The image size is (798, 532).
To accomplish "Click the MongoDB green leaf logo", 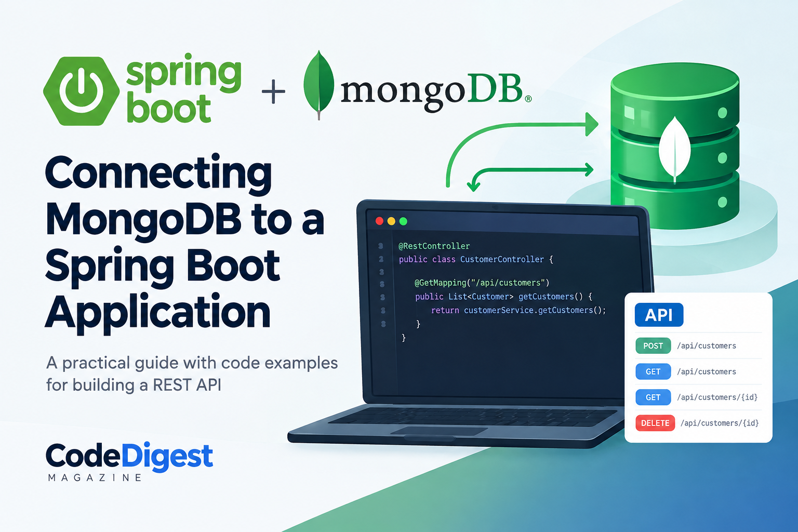I will coord(318,84).
